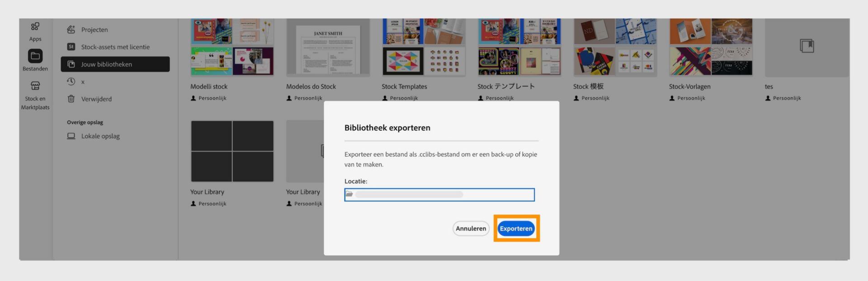Click the Stock-assets met licentie St icon

point(71,47)
